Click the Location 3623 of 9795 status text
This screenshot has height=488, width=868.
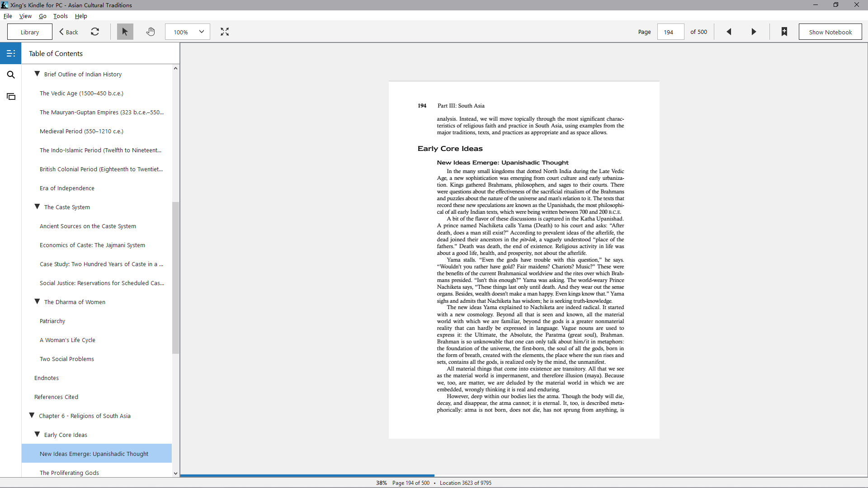[466, 483]
